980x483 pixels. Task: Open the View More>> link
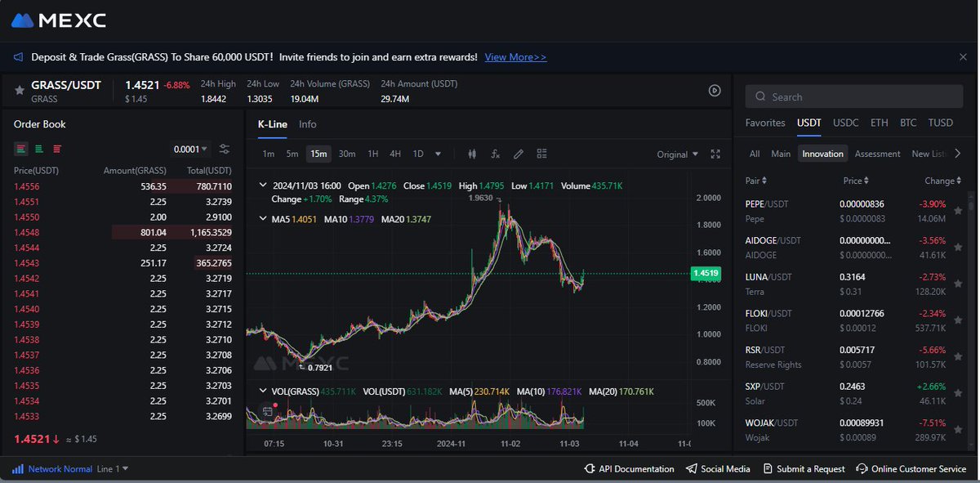click(515, 57)
